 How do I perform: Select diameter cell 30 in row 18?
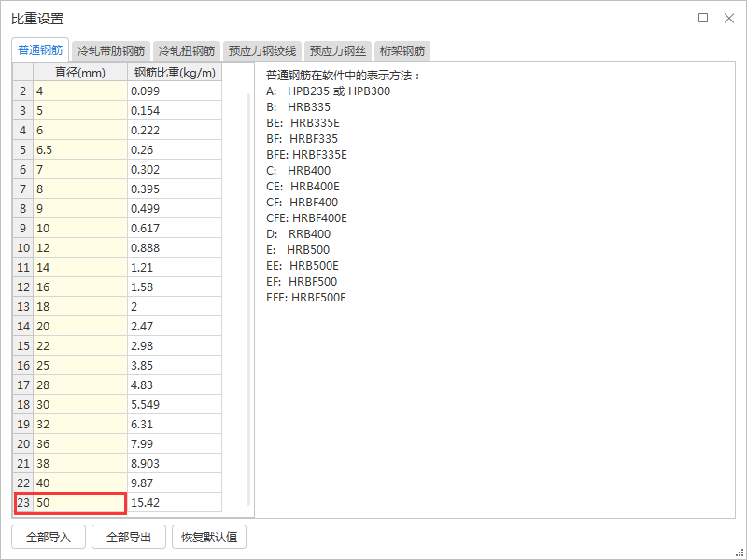(x=80, y=405)
